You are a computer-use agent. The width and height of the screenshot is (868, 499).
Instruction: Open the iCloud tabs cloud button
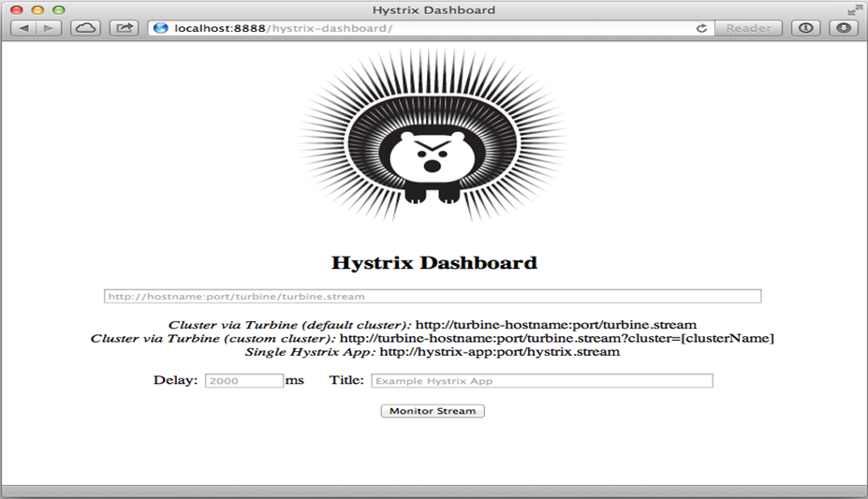click(85, 28)
